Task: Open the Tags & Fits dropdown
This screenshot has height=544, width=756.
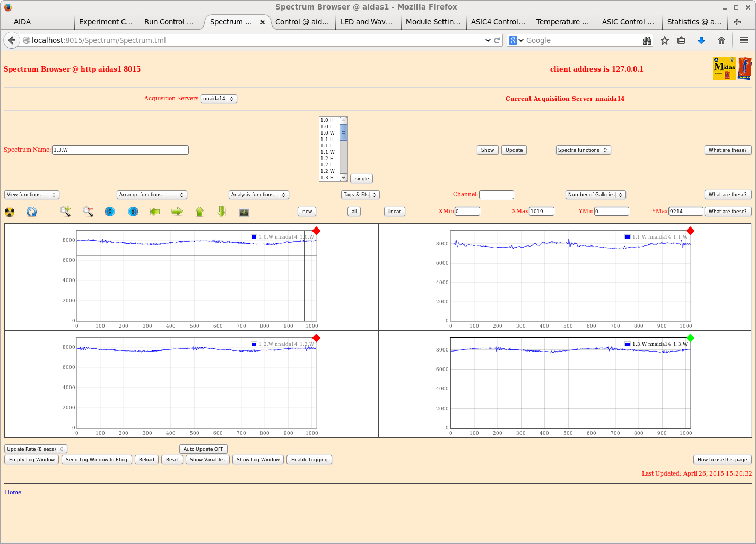Action: click(361, 195)
